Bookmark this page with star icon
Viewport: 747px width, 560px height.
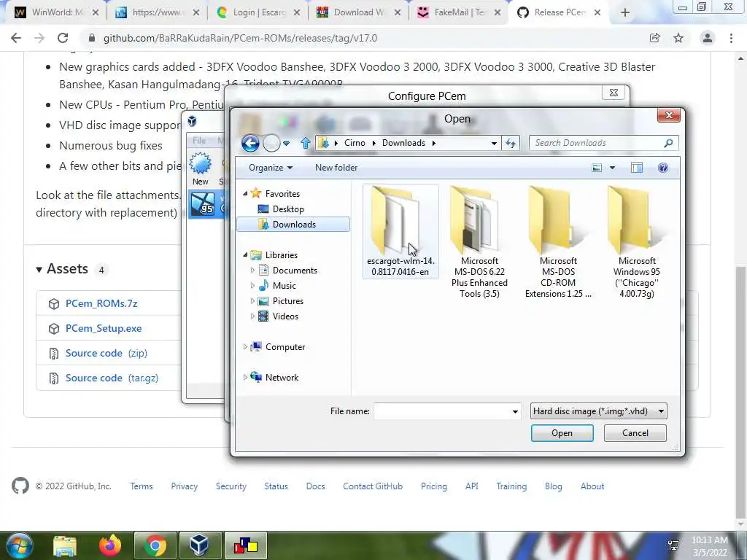[x=678, y=38]
